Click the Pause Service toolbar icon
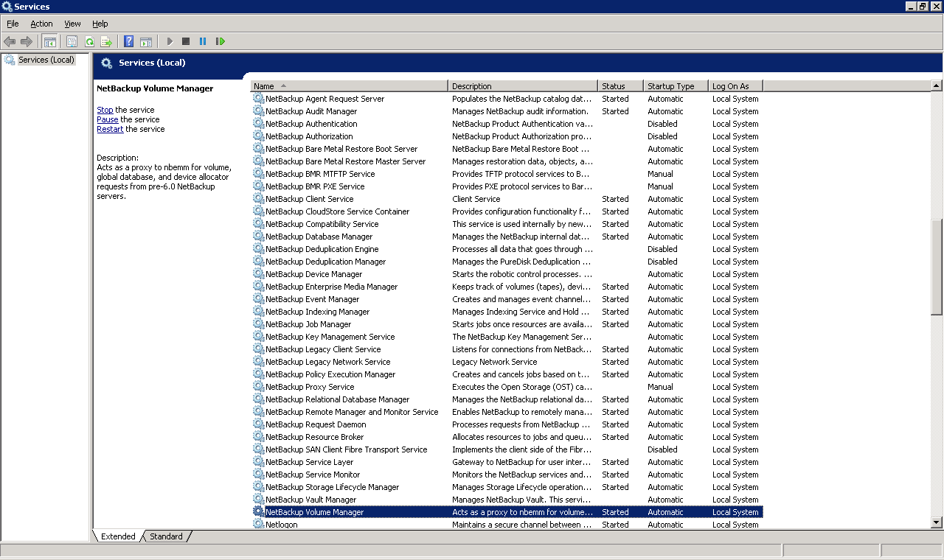Screen dimensions: 944x560 click(x=203, y=41)
